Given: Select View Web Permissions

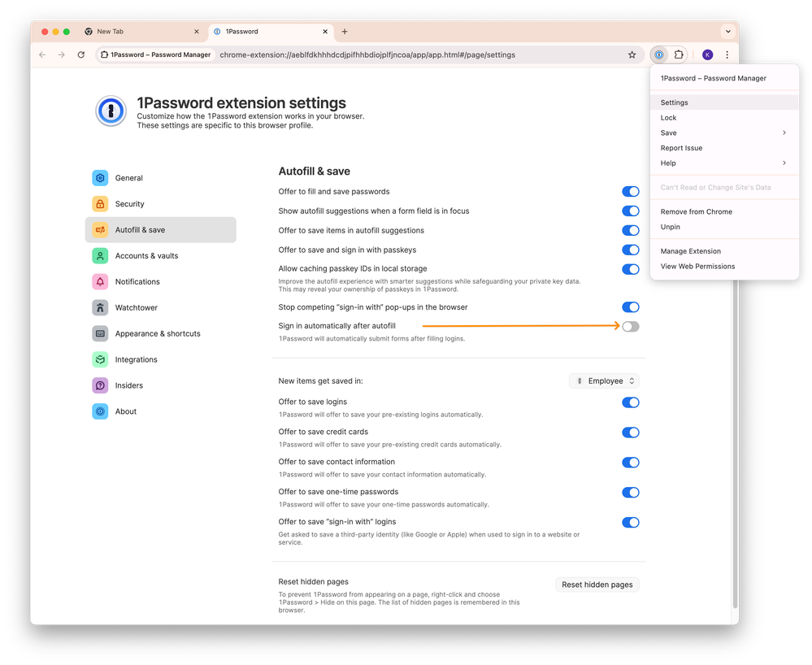Looking at the screenshot, I should 724,266.
